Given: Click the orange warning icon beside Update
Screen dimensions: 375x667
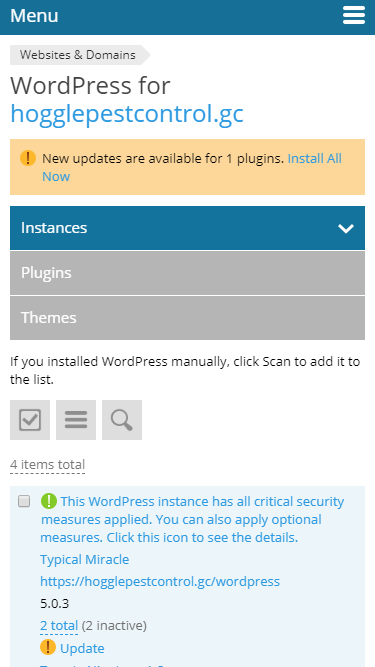Looking at the screenshot, I should (48, 647).
